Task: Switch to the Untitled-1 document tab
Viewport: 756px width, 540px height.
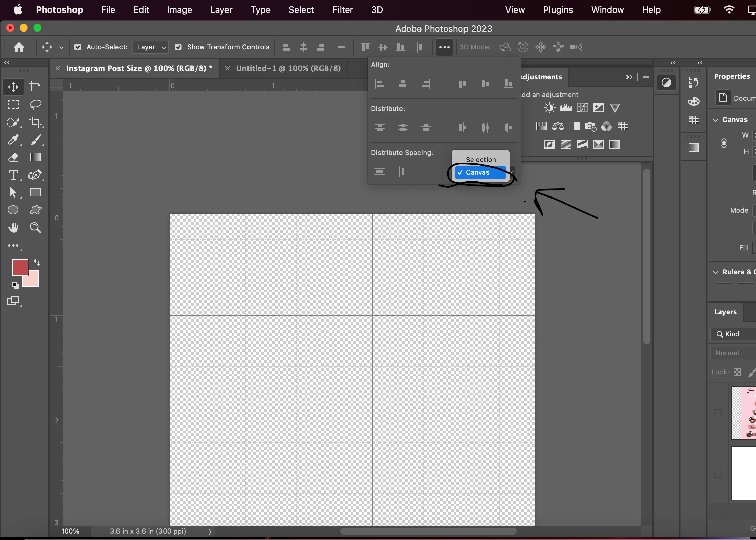Action: tap(288, 68)
